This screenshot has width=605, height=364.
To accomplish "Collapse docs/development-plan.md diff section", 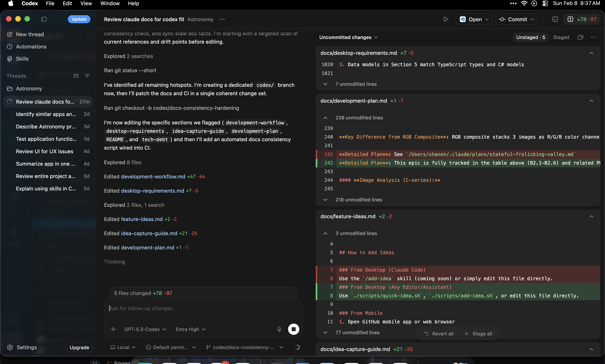I will [591, 101].
